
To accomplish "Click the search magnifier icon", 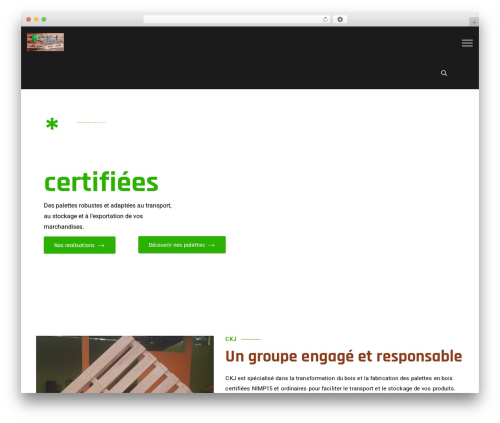I will click(444, 73).
